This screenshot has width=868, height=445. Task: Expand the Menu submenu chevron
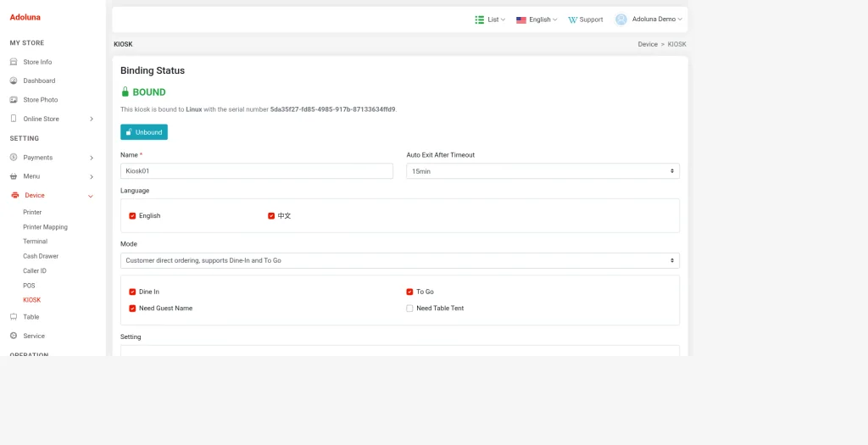pyautogui.click(x=92, y=176)
